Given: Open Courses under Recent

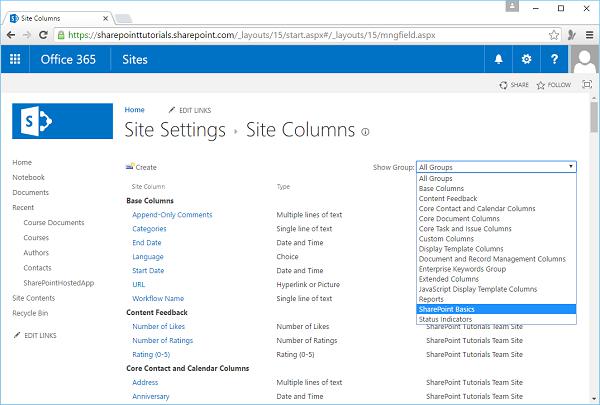Looking at the screenshot, I should 36,237.
